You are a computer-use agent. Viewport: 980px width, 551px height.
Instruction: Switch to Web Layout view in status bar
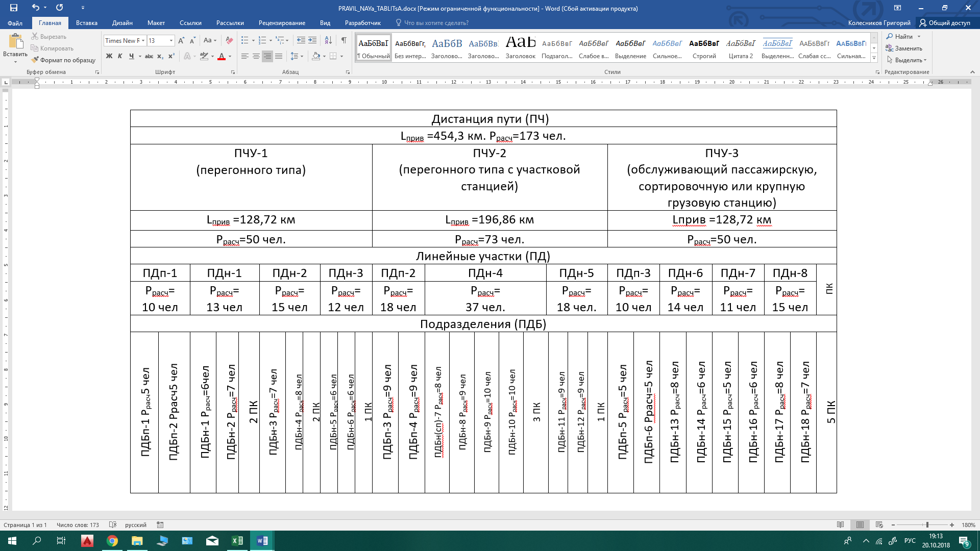pyautogui.click(x=879, y=524)
